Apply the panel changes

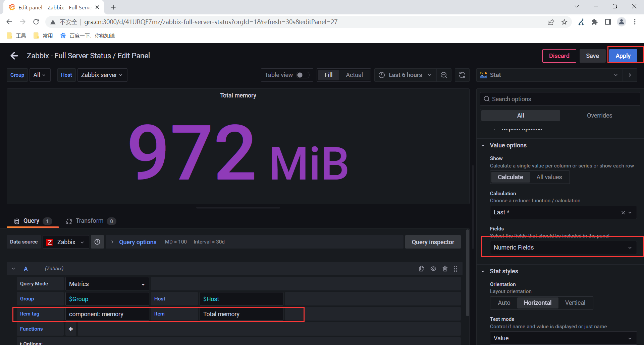point(623,56)
